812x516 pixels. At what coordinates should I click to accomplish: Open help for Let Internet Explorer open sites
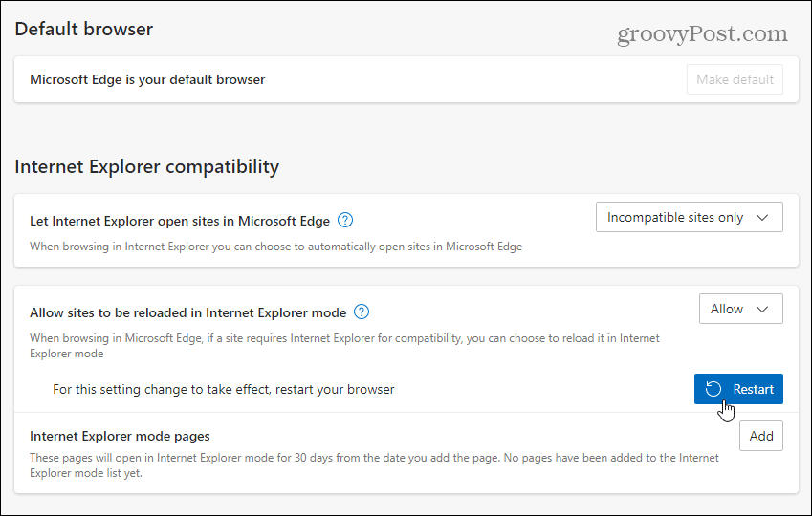pyautogui.click(x=345, y=221)
